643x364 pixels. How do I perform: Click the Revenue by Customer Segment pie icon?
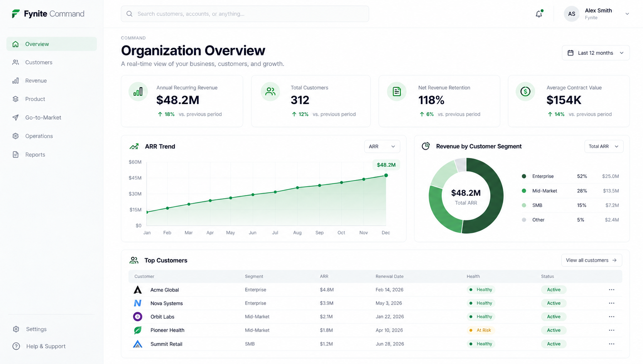click(426, 146)
